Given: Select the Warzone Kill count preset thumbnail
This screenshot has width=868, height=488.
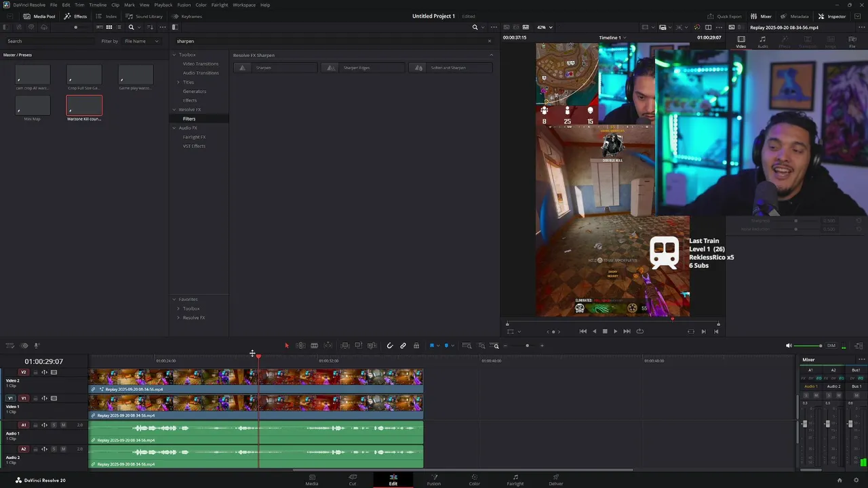Looking at the screenshot, I should coord(84,106).
